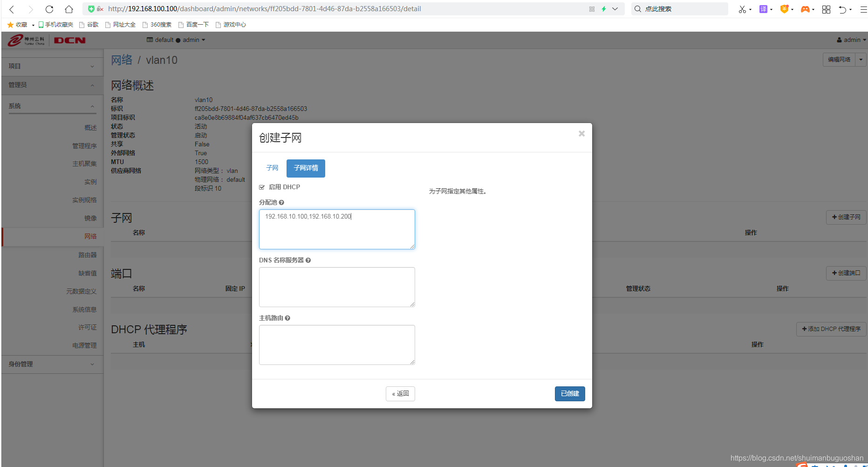Open the purple translate extension icon

click(763, 9)
